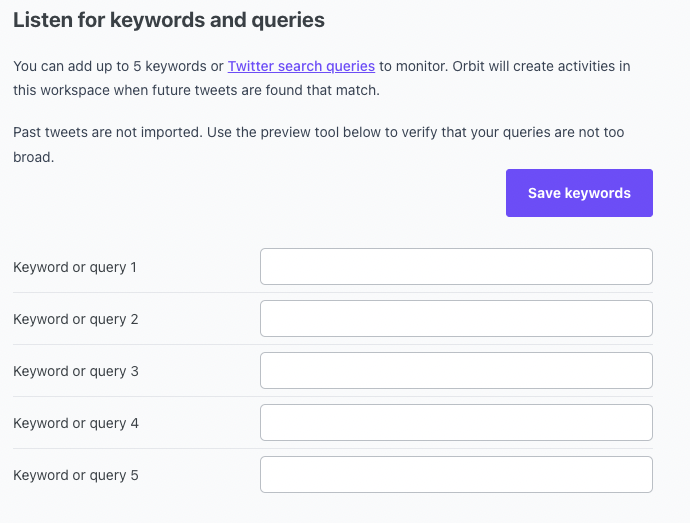The height and width of the screenshot is (523, 690).
Task: Place cursor in Keyword or query 5 field
Action: 456,475
